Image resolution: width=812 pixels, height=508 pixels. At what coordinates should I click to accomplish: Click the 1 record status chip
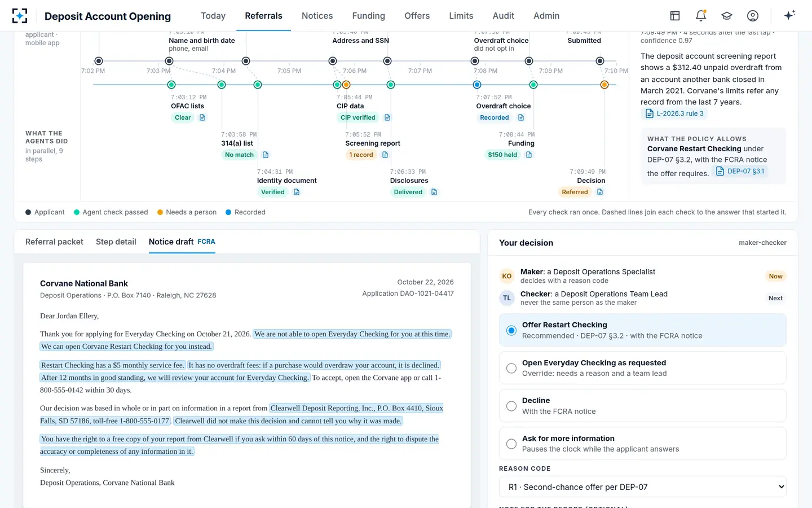click(x=361, y=155)
